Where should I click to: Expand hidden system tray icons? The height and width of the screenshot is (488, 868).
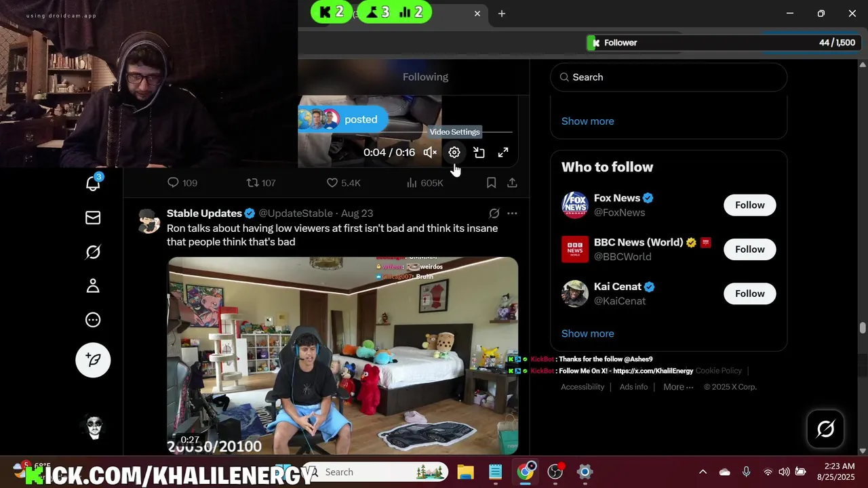click(x=703, y=472)
